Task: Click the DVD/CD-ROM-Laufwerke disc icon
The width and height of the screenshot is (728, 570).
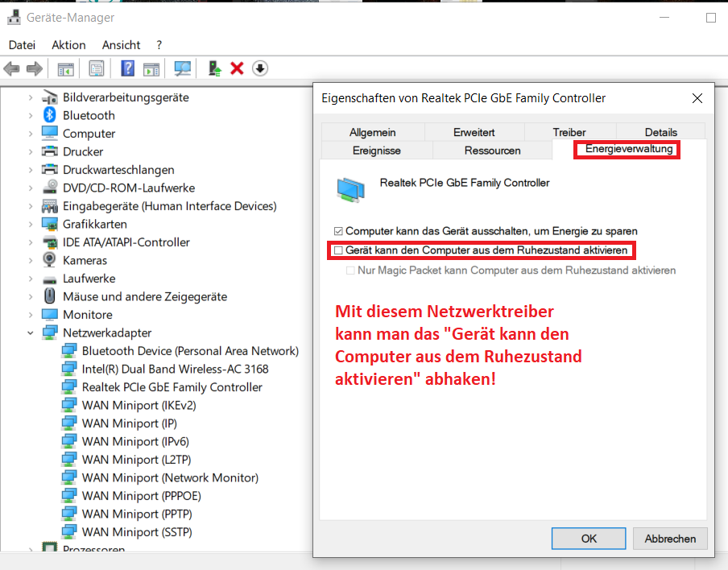Action: click(50, 188)
